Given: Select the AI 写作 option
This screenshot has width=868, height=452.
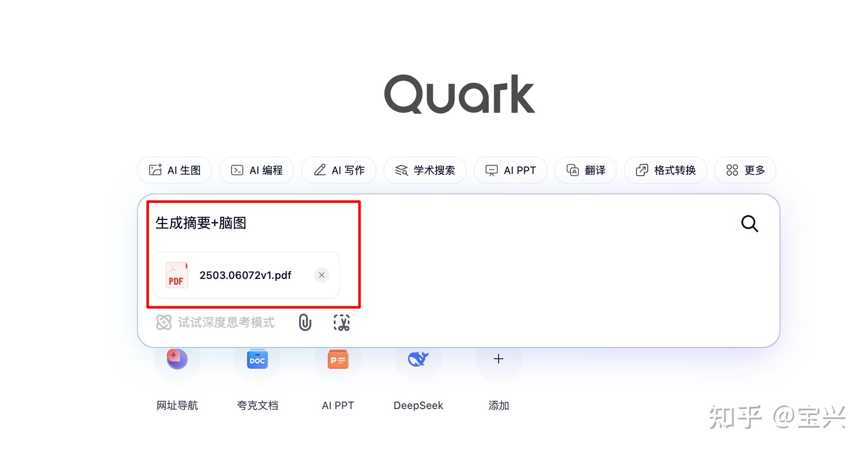Looking at the screenshot, I should pos(339,170).
